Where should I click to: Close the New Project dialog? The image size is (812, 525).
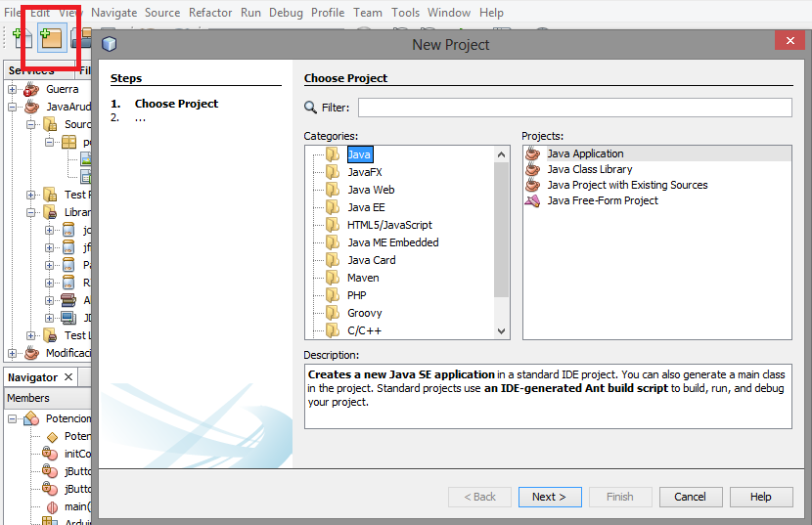point(789,40)
